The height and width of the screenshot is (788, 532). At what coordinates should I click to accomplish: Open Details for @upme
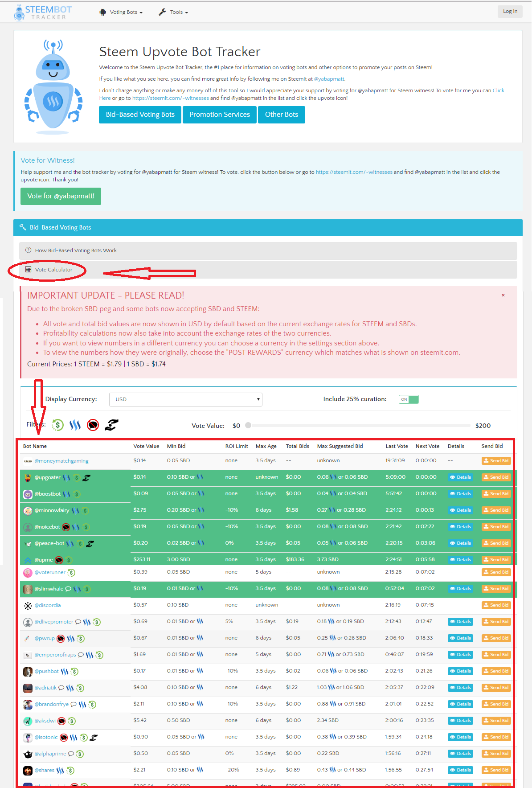[x=460, y=560]
